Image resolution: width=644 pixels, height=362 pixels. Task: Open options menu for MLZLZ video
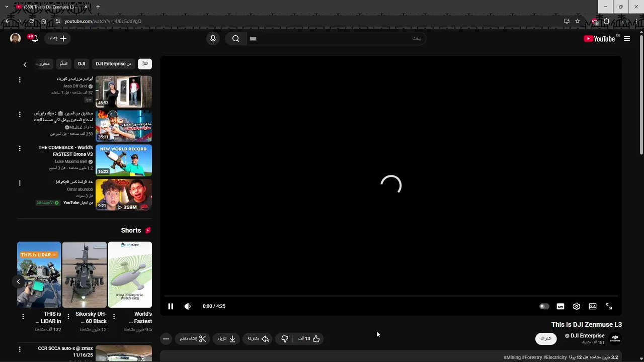(x=20, y=114)
